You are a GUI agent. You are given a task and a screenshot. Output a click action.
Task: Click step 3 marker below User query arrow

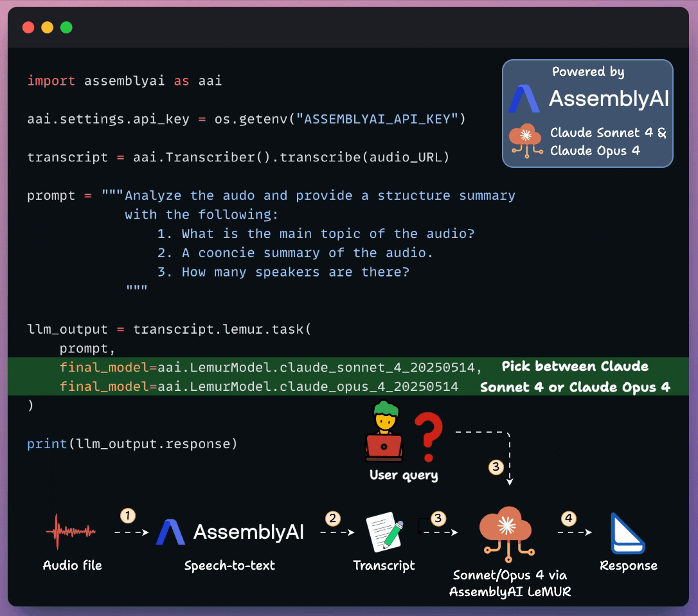click(x=496, y=467)
